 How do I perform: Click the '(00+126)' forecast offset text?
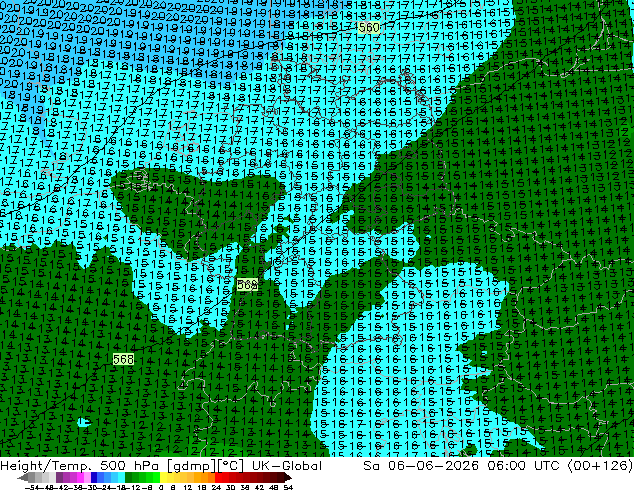[x=600, y=466]
